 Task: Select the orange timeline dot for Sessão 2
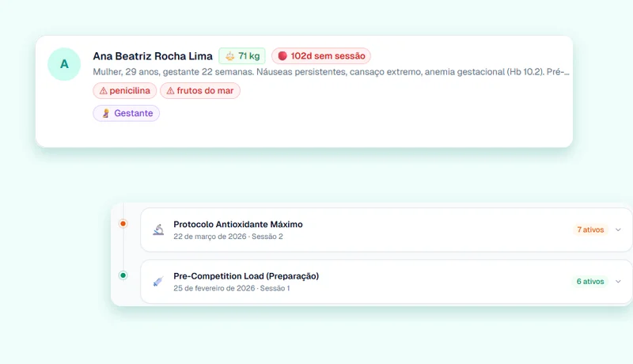[x=123, y=224]
